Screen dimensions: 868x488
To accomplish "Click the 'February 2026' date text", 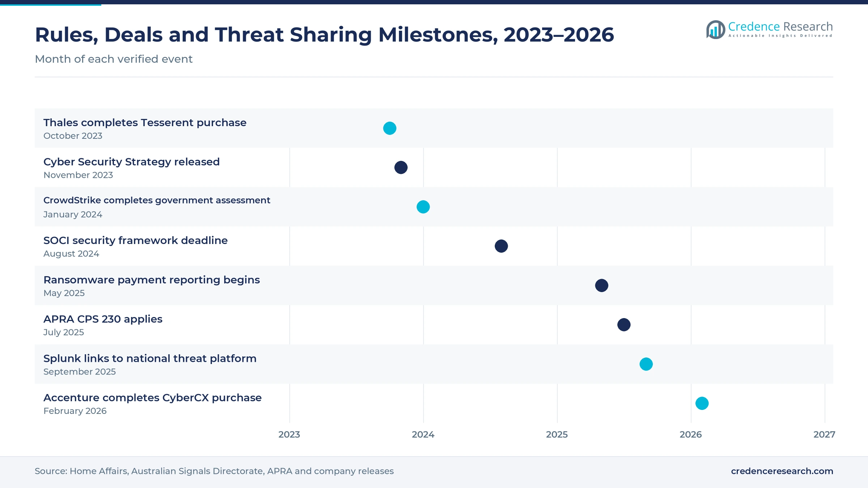I will point(75,411).
